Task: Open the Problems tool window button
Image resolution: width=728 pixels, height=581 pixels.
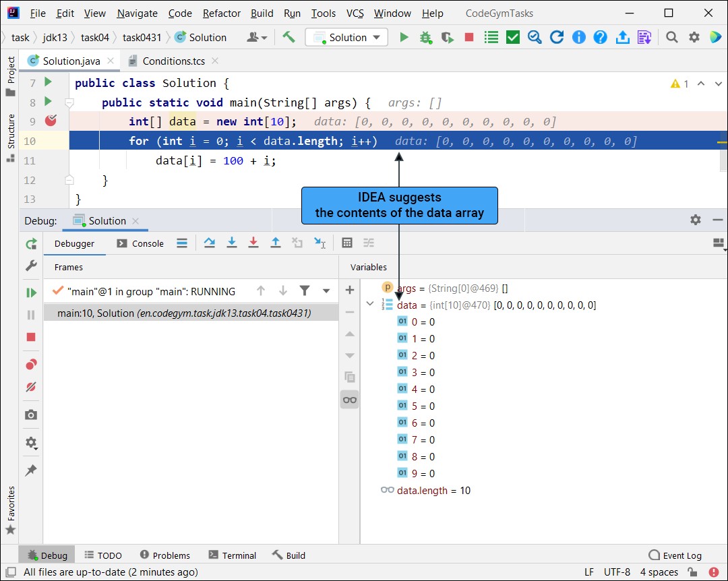Action: click(x=165, y=555)
